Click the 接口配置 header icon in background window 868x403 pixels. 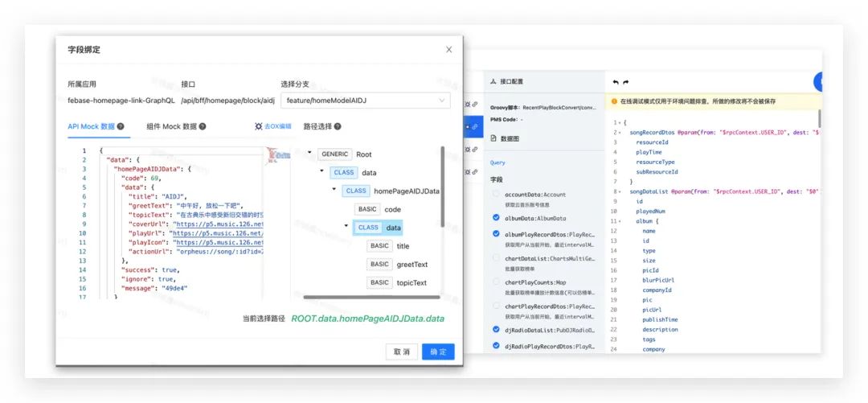[493, 81]
